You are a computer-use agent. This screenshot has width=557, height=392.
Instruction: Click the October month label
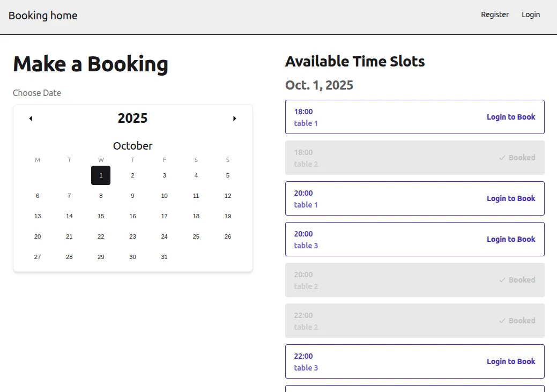click(x=132, y=145)
